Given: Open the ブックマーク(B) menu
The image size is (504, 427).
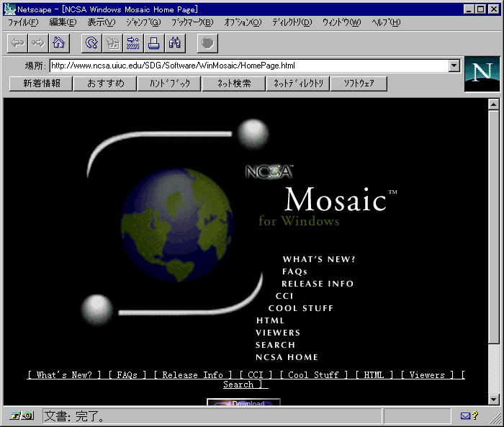Looking at the screenshot, I should 192,22.
